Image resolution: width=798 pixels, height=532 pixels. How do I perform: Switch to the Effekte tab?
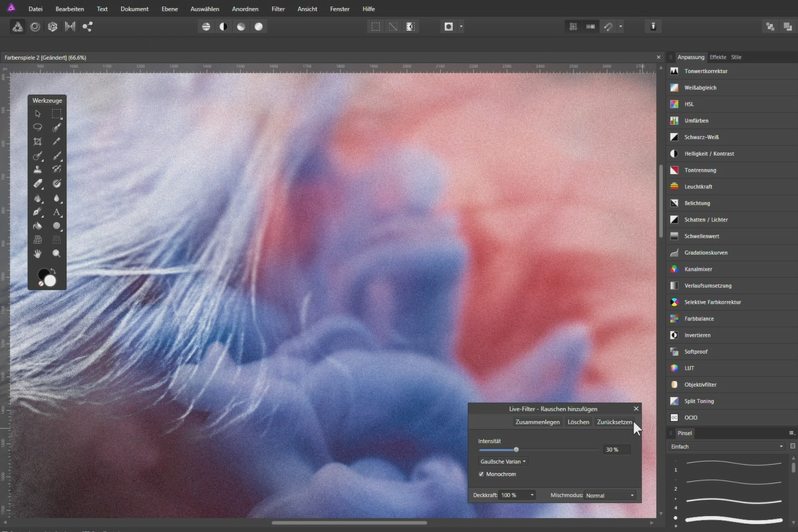point(718,57)
